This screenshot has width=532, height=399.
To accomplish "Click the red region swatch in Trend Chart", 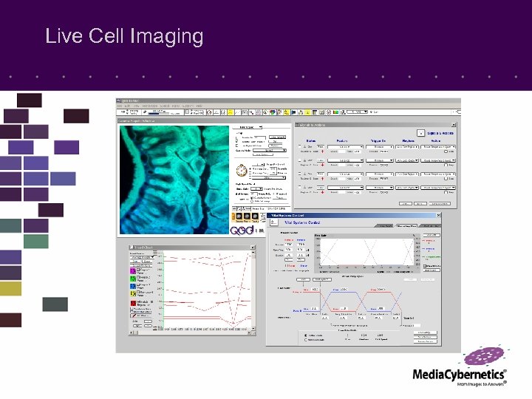I will tap(133, 303).
